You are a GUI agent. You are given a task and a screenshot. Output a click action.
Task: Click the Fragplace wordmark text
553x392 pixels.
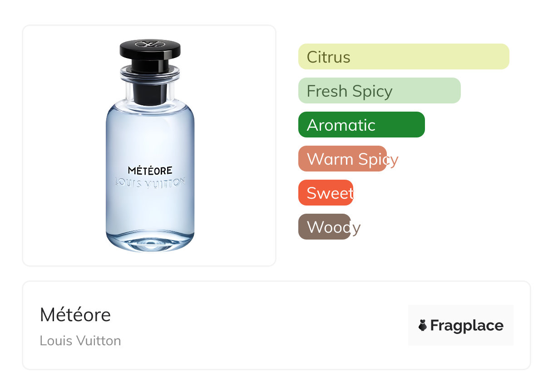click(466, 325)
